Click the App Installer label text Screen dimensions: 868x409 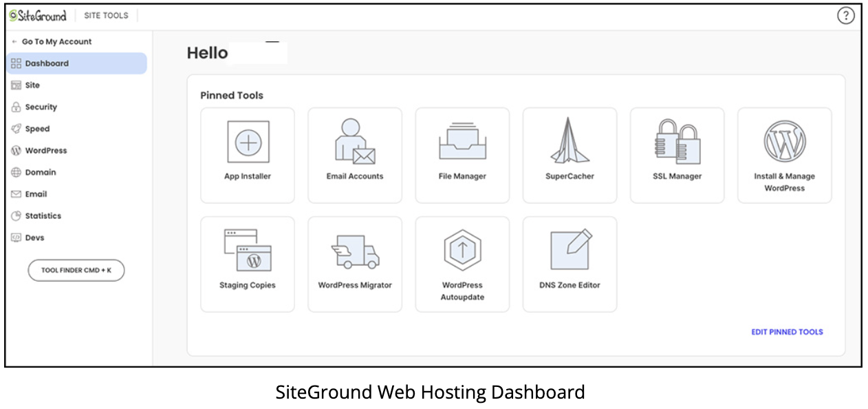point(248,176)
